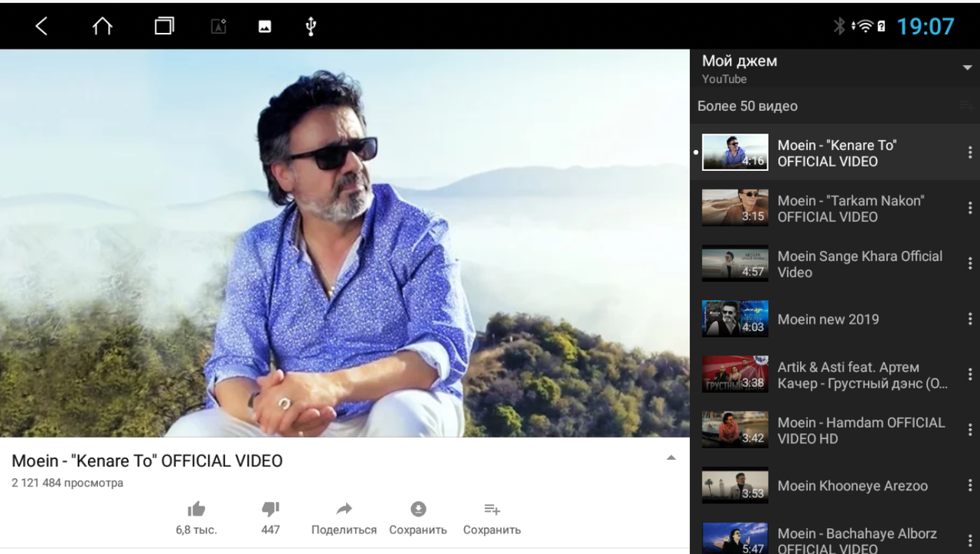Open options for Moein Hamdam item

coord(970,430)
